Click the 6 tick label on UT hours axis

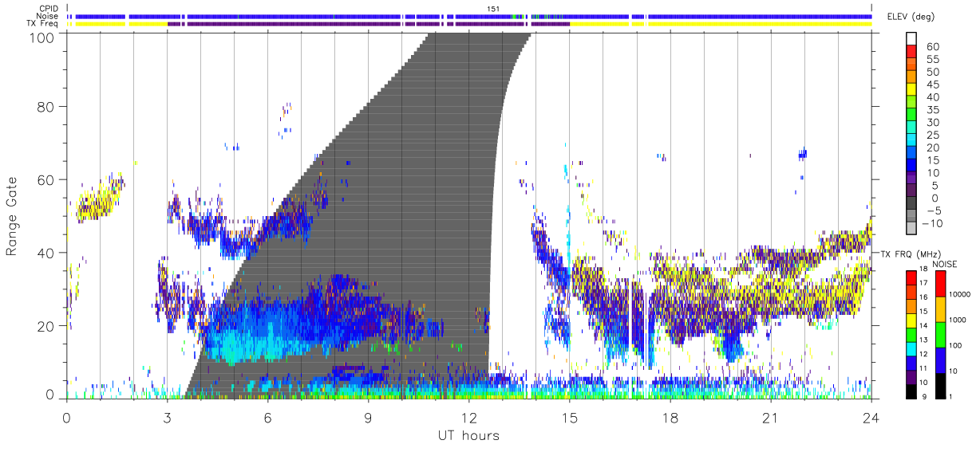pyautogui.click(x=267, y=419)
